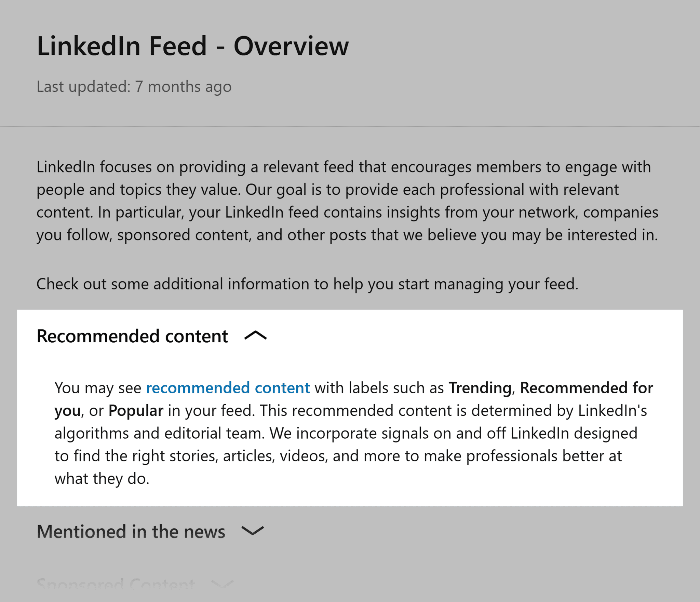Select the Recommended content heading text
The width and height of the screenshot is (700, 602).
133,336
